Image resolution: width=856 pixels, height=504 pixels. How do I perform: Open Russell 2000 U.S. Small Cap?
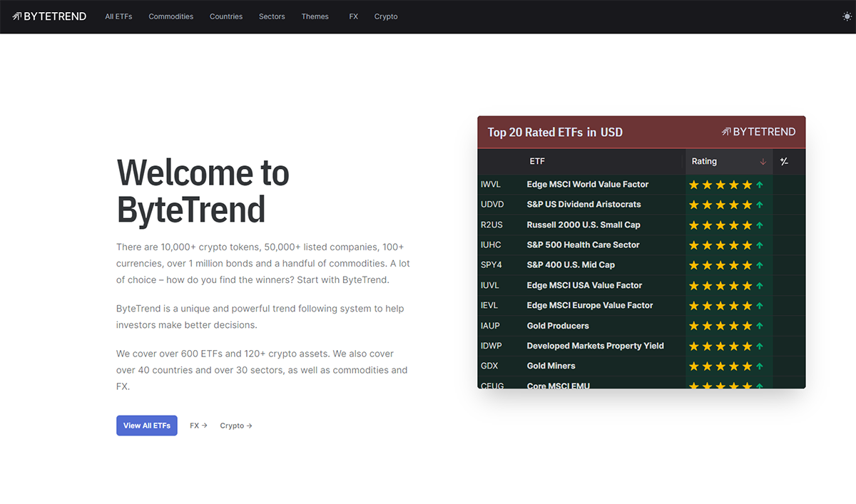(584, 225)
